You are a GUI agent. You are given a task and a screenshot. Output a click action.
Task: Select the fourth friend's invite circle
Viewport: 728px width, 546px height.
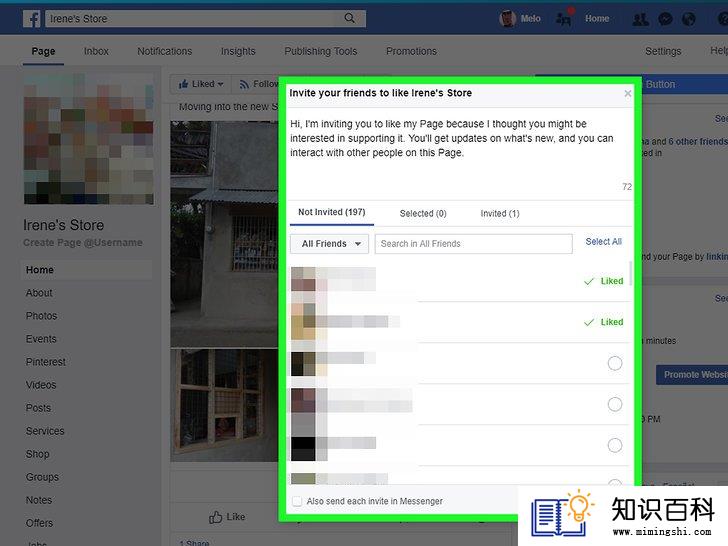tap(615, 404)
